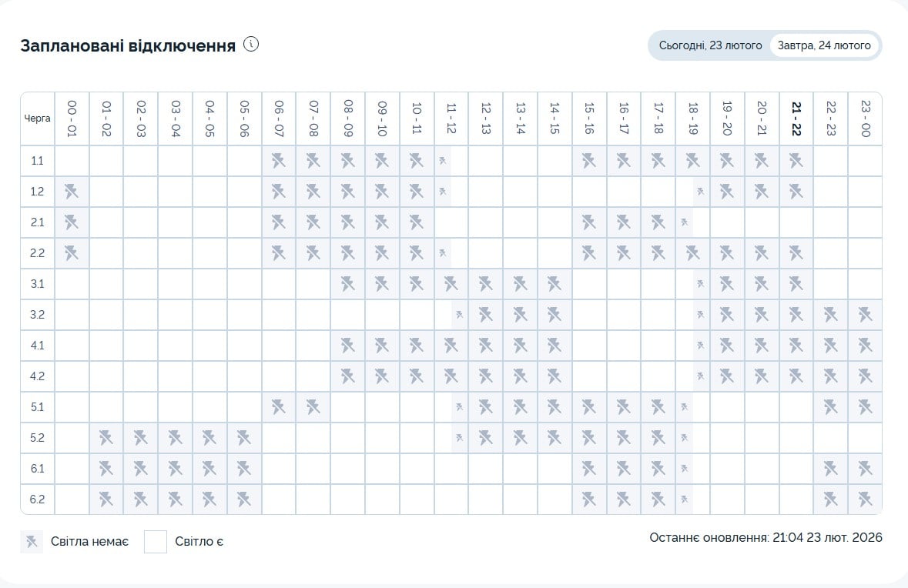The height and width of the screenshot is (588, 908).
Task: Click outage icon for queue 5.1 at 07-08
Action: pyautogui.click(x=313, y=407)
